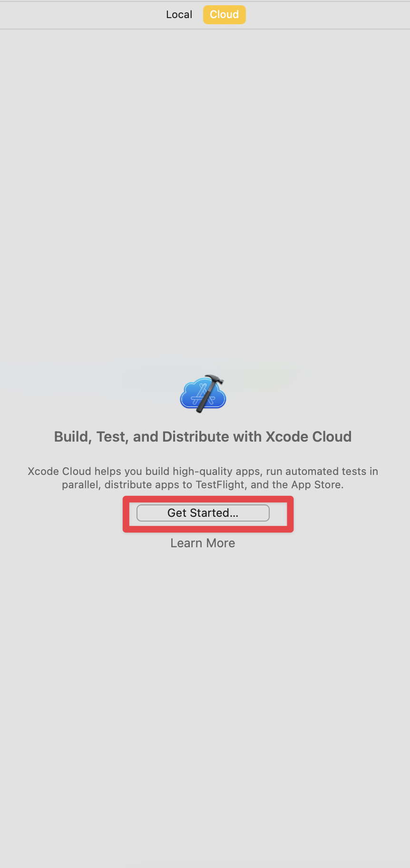Click the Xcode Cloud hammer icon
The height and width of the screenshot is (868, 410).
[203, 394]
